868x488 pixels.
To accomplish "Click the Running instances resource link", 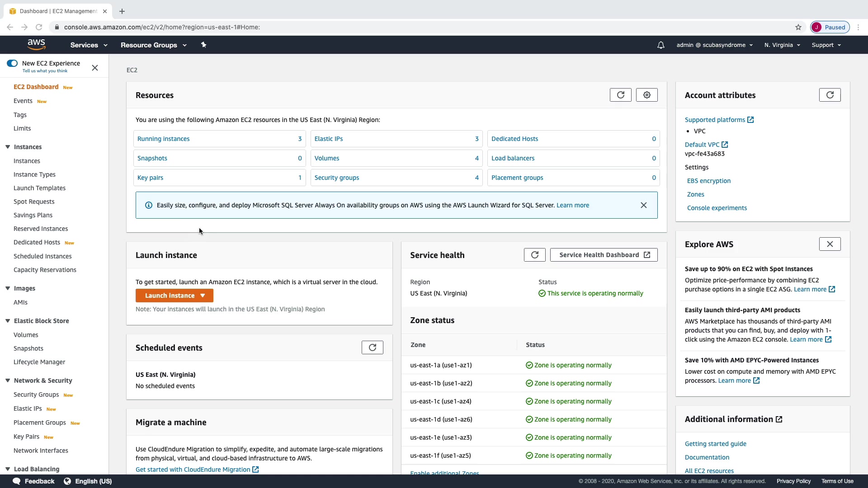I will pos(163,139).
